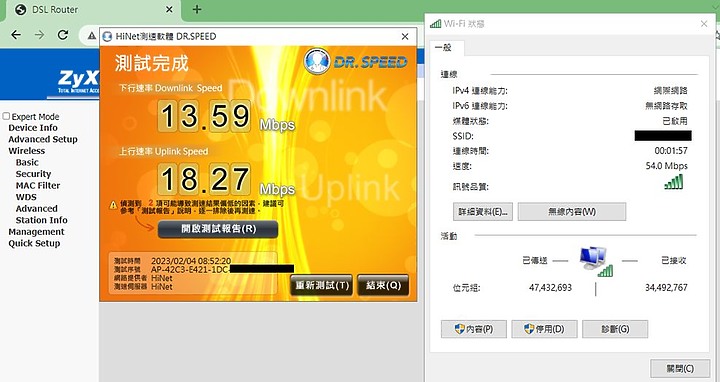Open Wireless Basic settings
Viewport: 720px width, 382px height.
(x=27, y=162)
